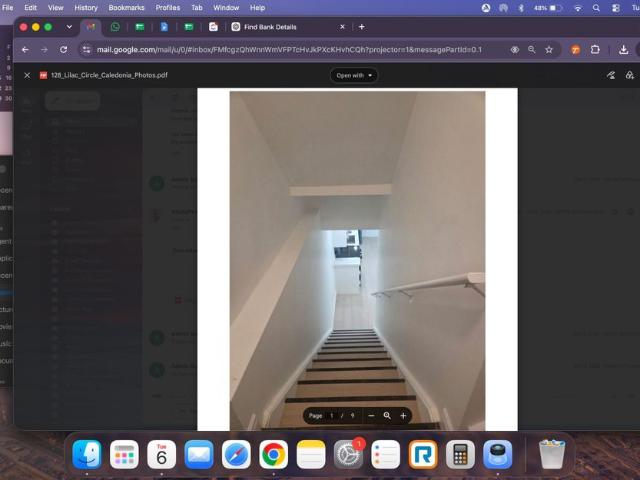This screenshot has height=480, width=640.
Task: Expand the tab search chevron
Action: pos(69,27)
